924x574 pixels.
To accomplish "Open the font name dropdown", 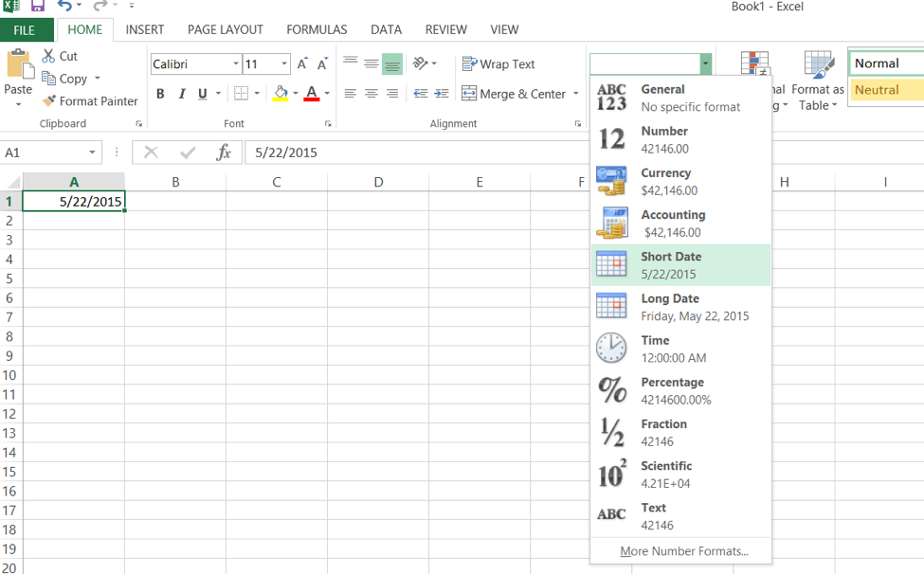I will point(236,63).
